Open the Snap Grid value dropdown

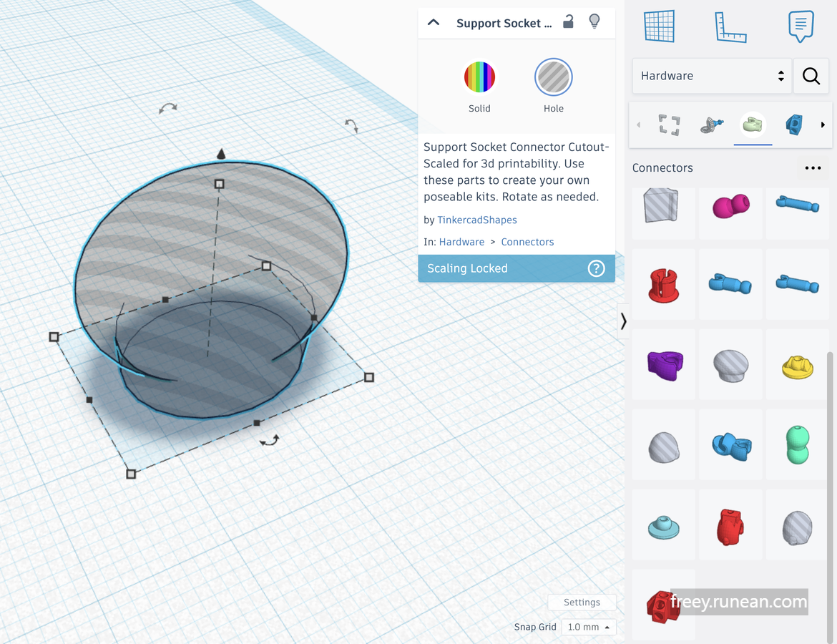coord(588,627)
